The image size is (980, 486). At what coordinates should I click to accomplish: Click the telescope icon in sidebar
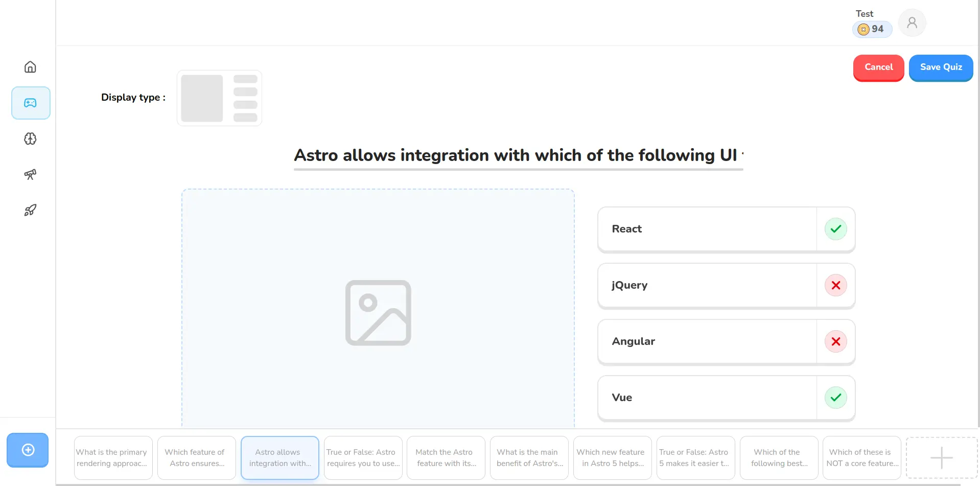30,174
